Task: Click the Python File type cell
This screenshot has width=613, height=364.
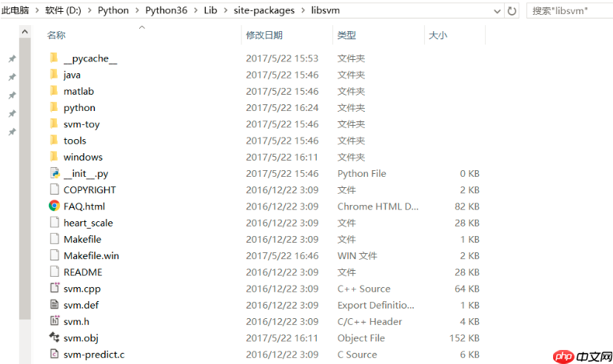Action: point(361,173)
